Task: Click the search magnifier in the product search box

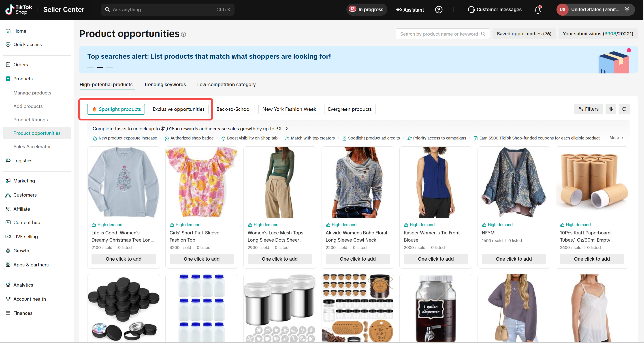Action: (x=483, y=34)
